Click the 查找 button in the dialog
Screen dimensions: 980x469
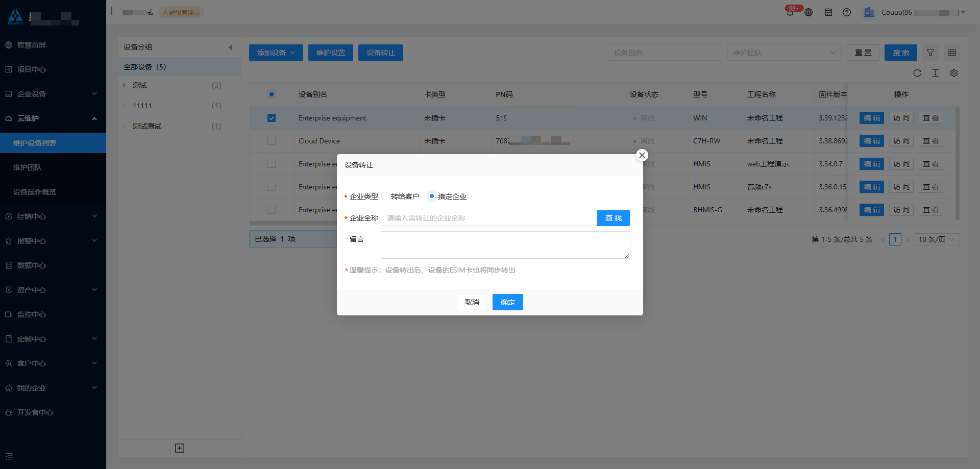[x=614, y=218]
